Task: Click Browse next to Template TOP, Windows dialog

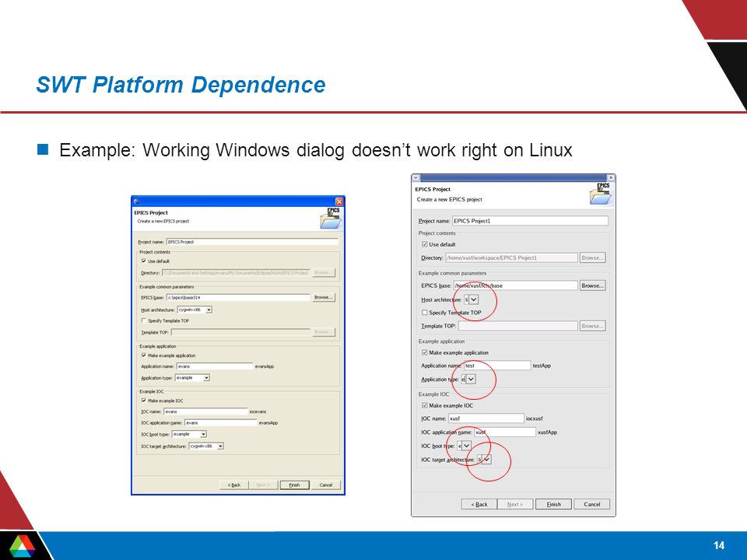Action: (323, 332)
